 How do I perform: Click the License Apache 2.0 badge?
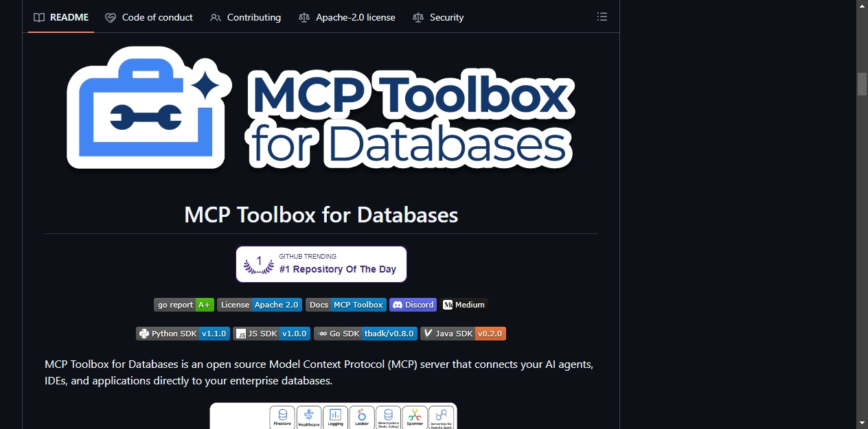click(x=260, y=305)
